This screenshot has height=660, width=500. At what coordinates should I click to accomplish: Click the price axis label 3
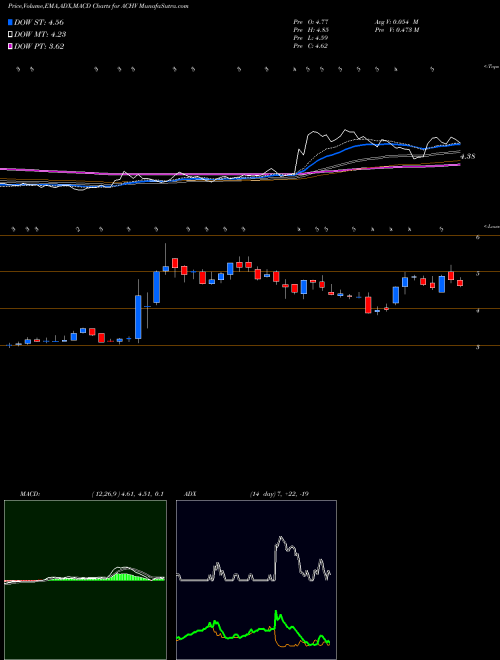click(x=478, y=348)
